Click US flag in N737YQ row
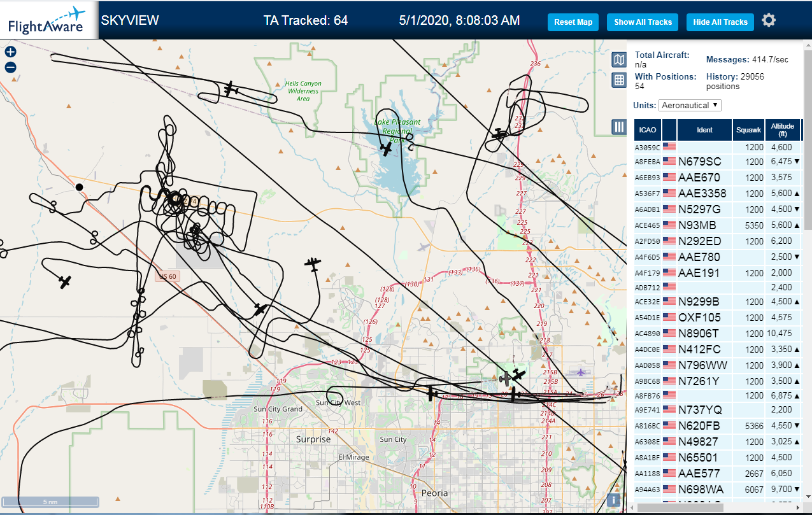The image size is (812, 515). [x=669, y=409]
